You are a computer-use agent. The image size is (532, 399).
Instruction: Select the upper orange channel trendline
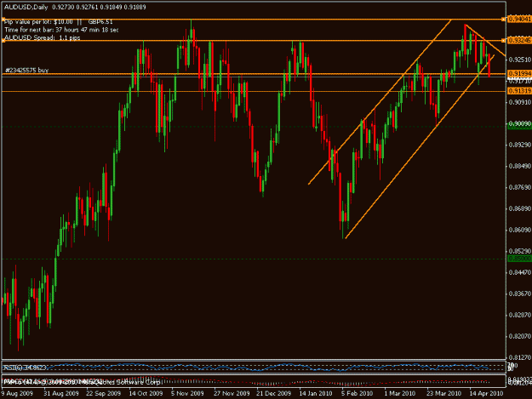pyautogui.click(x=380, y=102)
